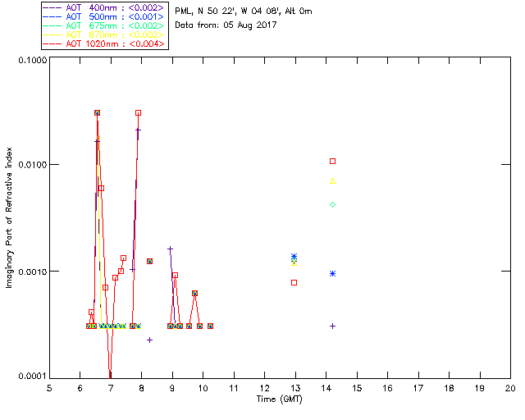This screenshot has height=420, width=525.
Task: Click the x-axis tick label 9
Action: click(x=172, y=388)
